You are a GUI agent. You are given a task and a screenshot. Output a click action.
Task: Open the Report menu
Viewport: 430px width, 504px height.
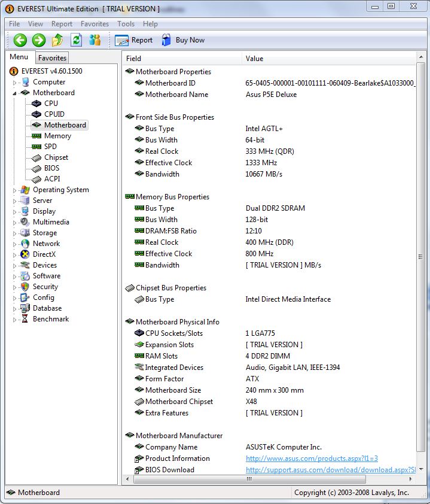[x=62, y=24]
